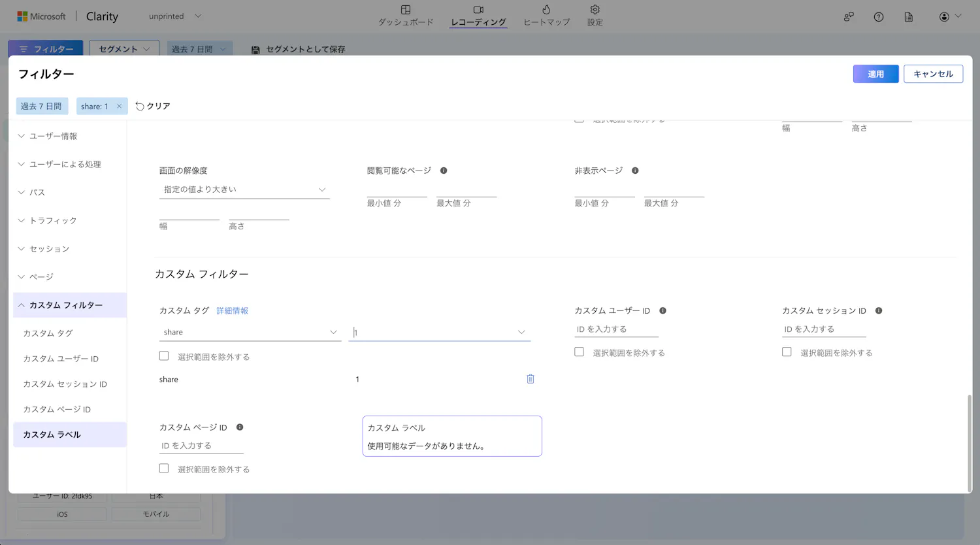The width and height of the screenshot is (980, 545).
Task: Delete the share tag row with trash icon
Action: [531, 379]
